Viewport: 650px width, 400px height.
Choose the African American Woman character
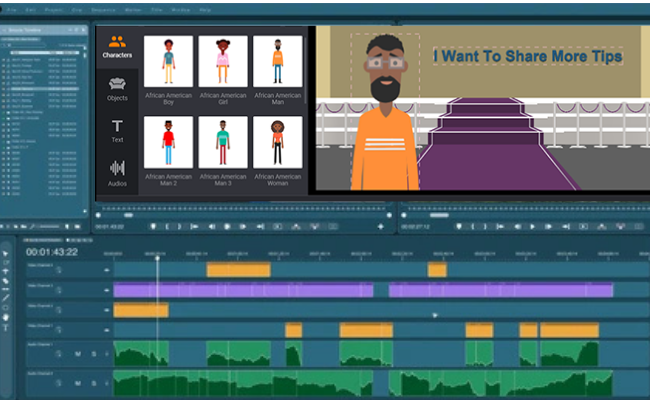(277, 148)
